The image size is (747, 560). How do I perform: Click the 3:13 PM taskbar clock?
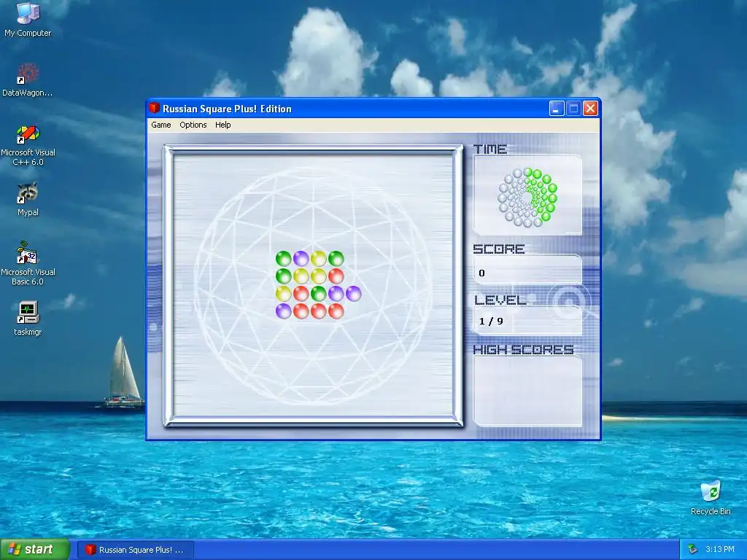click(720, 549)
